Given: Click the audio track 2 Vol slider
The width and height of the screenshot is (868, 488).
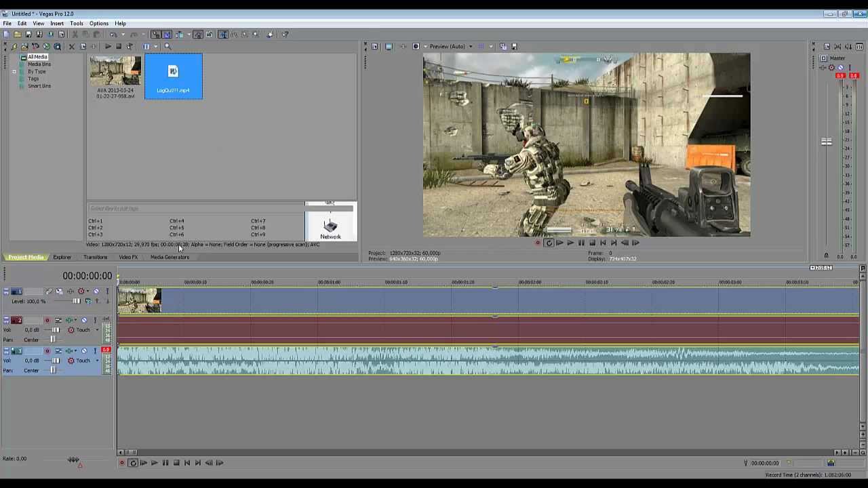Looking at the screenshot, I should [x=56, y=330].
